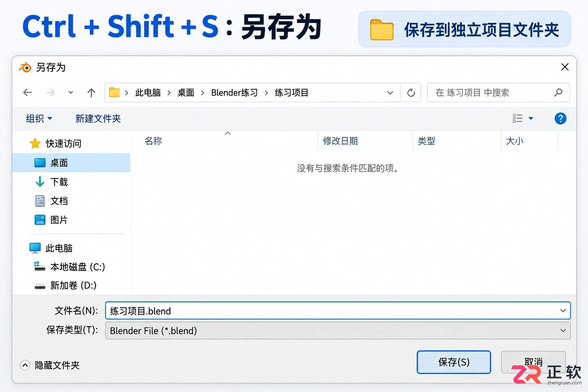Image resolution: width=588 pixels, height=392 pixels.
Task: Open the 保存类型 Blender File dropdown
Action: [x=338, y=330]
